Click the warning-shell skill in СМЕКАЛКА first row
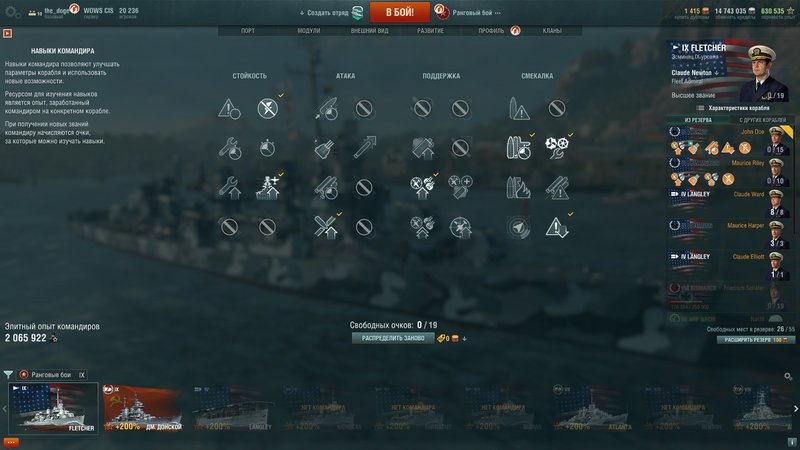Image resolution: width=800 pixels, height=450 pixels. tap(518, 109)
